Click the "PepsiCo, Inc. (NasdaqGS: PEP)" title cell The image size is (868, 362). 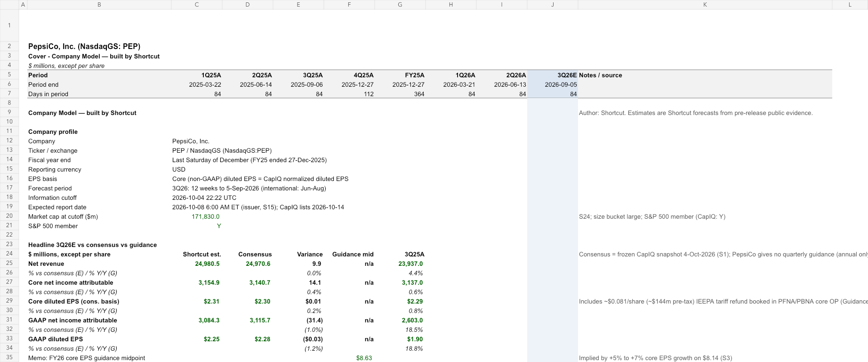[x=84, y=46]
